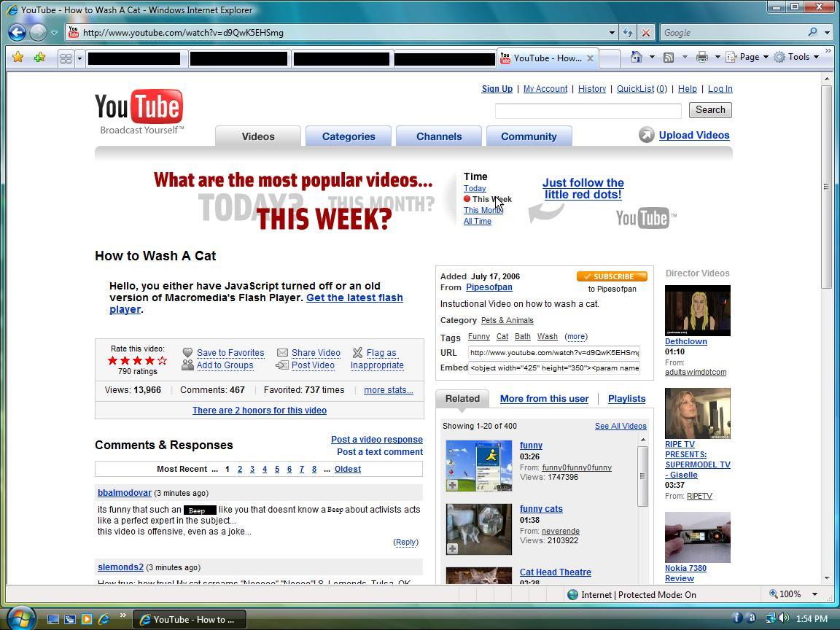Click the funny cats video thumbnail
The width and height of the screenshot is (840, 630).
coord(478,529)
